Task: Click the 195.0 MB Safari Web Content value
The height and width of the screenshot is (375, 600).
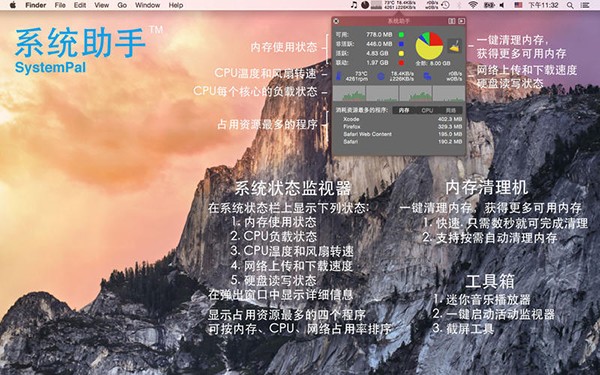Action: (450, 134)
